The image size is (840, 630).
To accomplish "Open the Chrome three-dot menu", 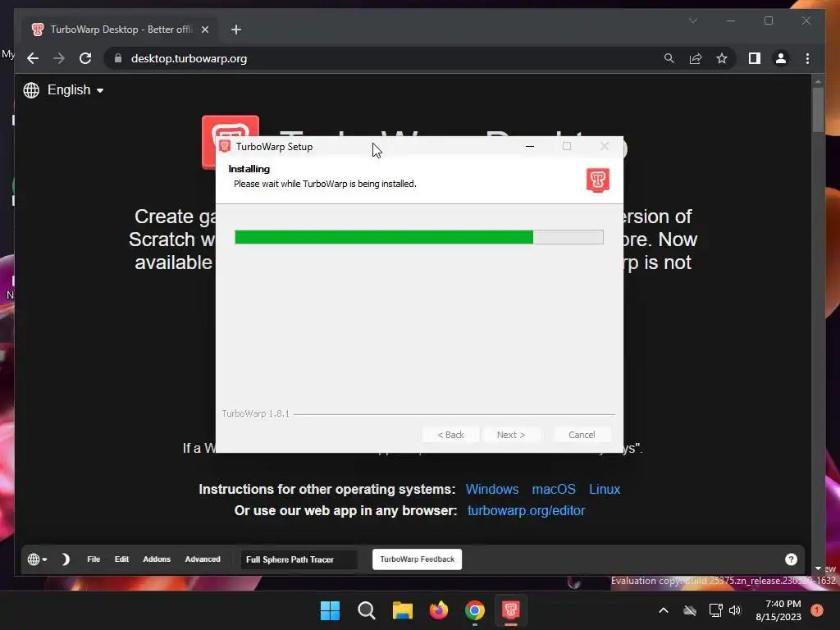I will point(807,58).
